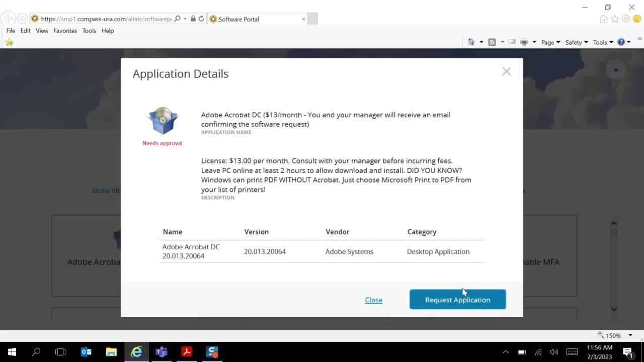Open File Explorer from the taskbar

pos(111,352)
